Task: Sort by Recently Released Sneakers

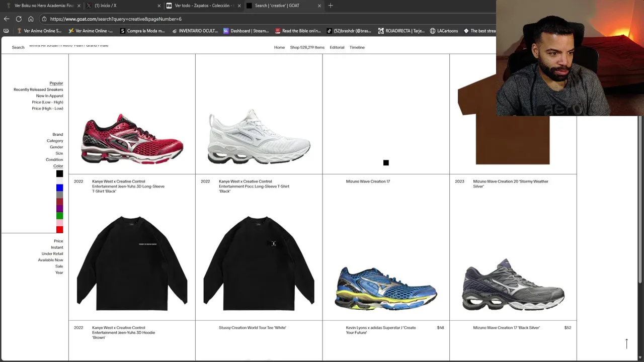Action: [x=38, y=89]
